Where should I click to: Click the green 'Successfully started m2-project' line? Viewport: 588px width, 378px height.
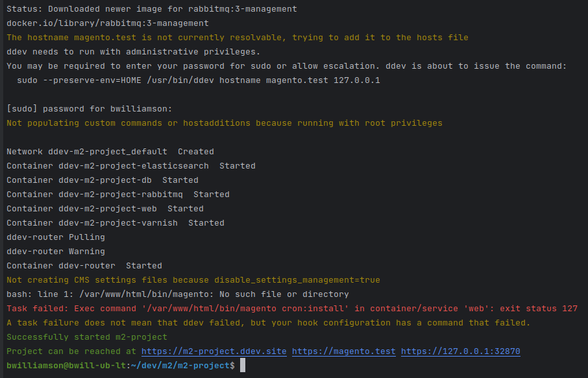tap(86, 337)
